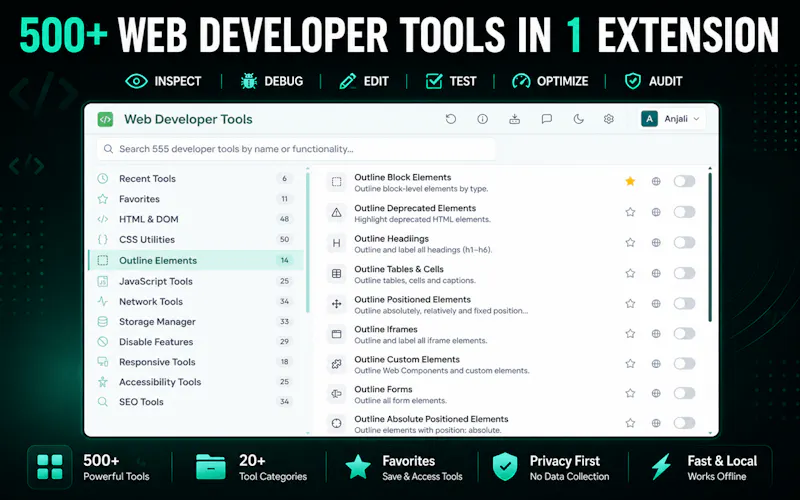Select Outline Elements category
The height and width of the screenshot is (500, 800).
[196, 260]
